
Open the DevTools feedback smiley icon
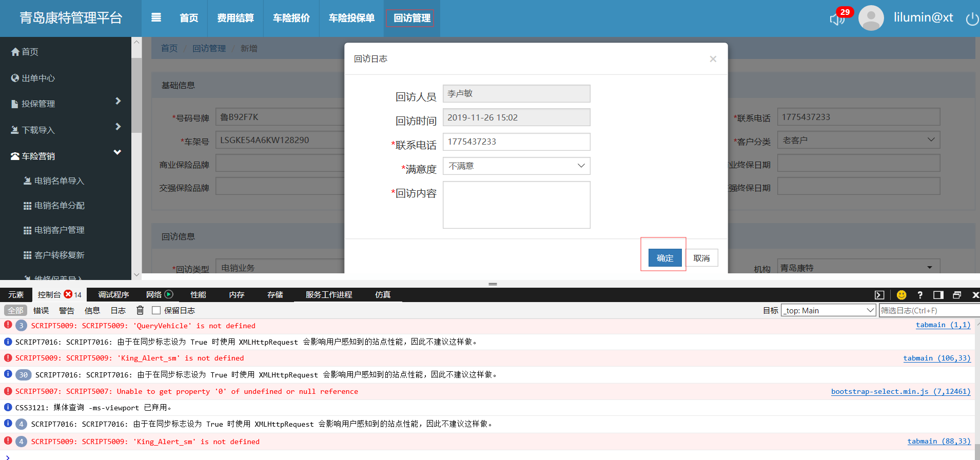click(x=901, y=295)
